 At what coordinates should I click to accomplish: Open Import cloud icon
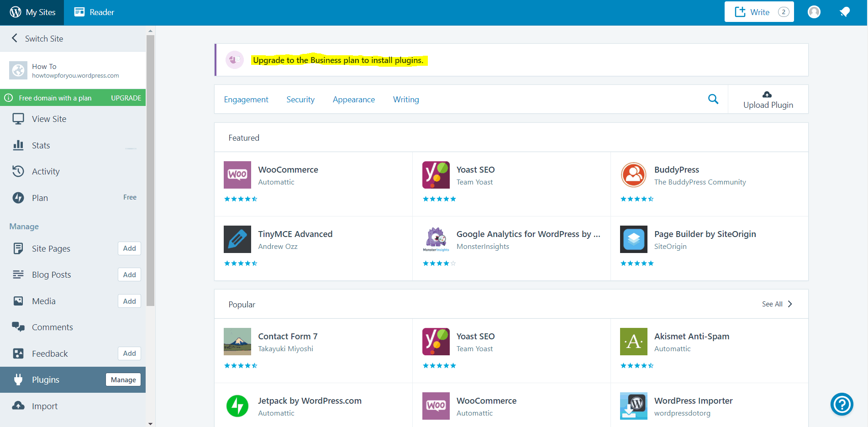pyautogui.click(x=18, y=406)
